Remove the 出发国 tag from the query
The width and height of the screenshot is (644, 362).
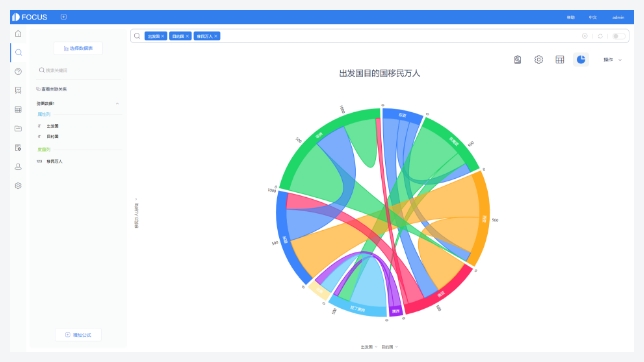[x=163, y=36]
